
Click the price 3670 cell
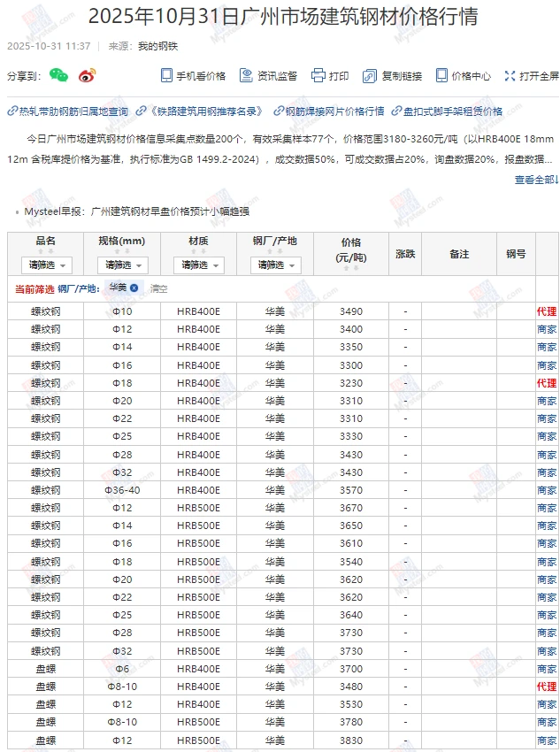[x=351, y=508]
